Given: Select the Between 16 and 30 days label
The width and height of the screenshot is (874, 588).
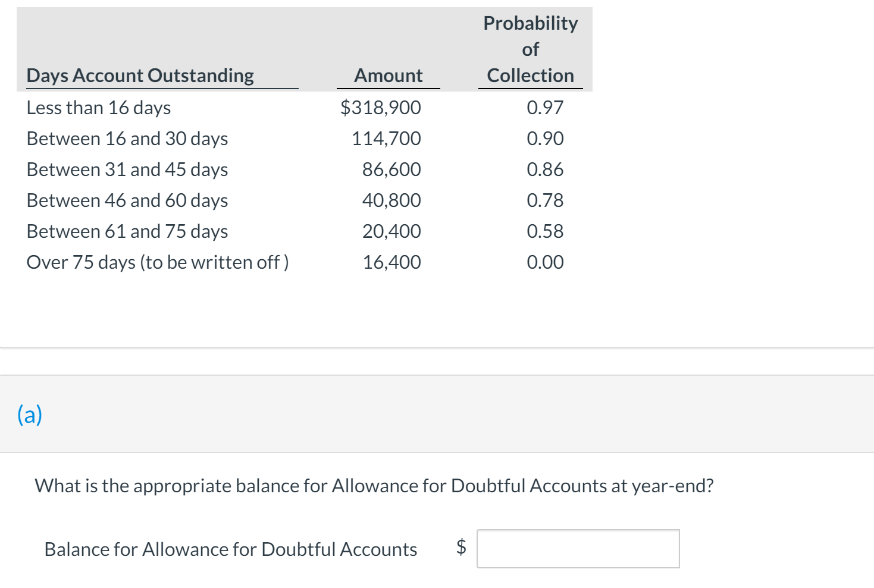Looking at the screenshot, I should (127, 138).
